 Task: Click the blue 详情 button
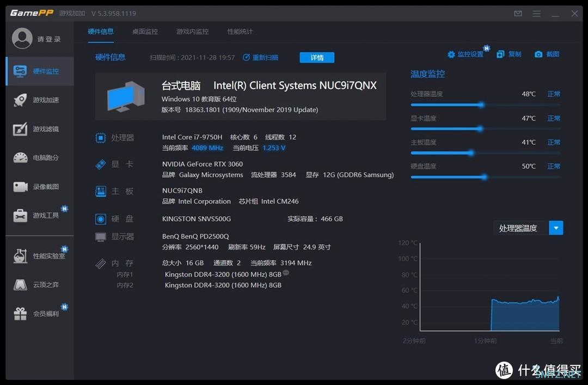pyautogui.click(x=317, y=57)
